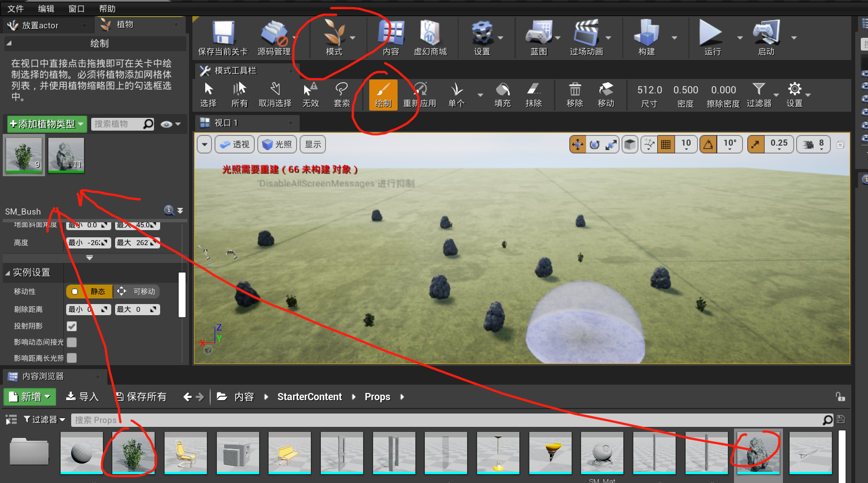Open the 内容 content browser button

(x=391, y=38)
